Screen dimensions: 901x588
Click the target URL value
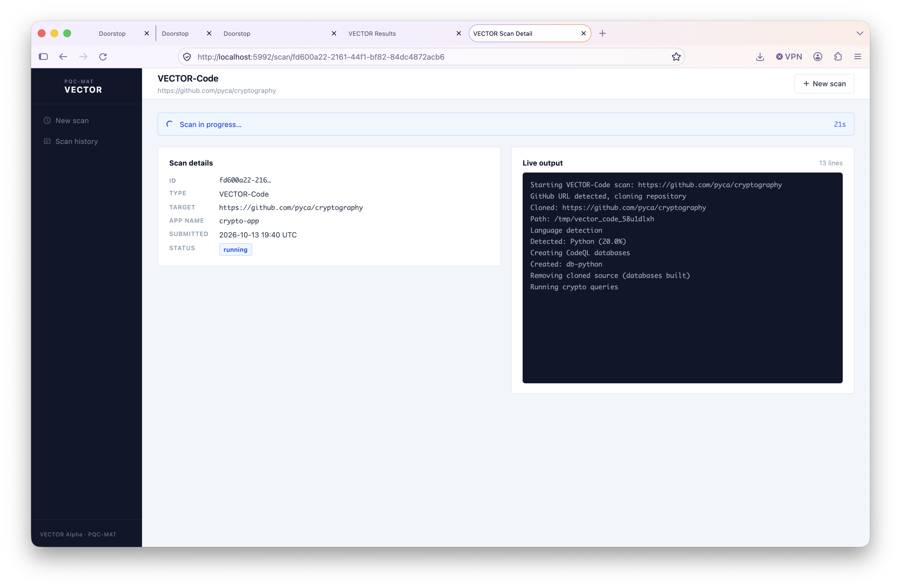coord(291,207)
